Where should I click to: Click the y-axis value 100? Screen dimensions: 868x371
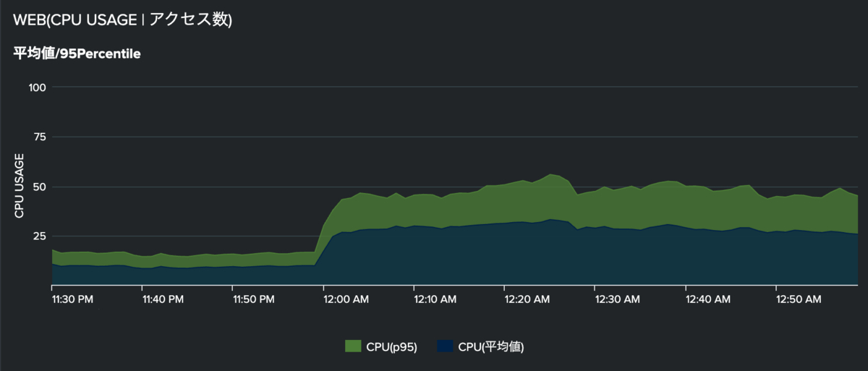click(x=38, y=88)
